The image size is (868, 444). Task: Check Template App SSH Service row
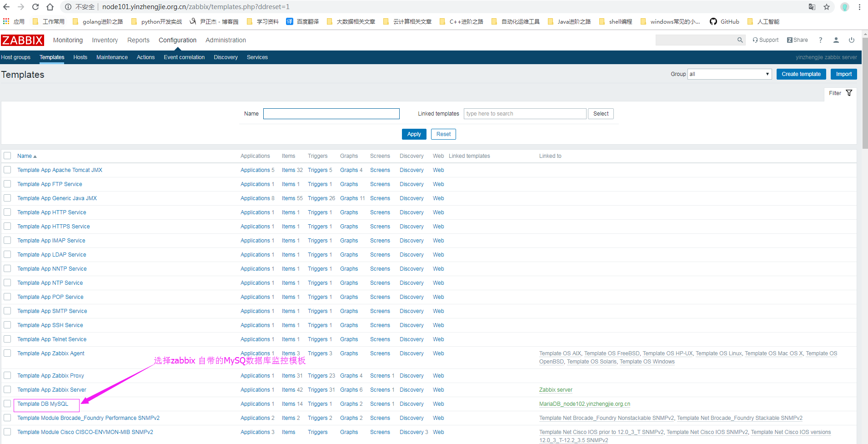pyautogui.click(x=7, y=325)
